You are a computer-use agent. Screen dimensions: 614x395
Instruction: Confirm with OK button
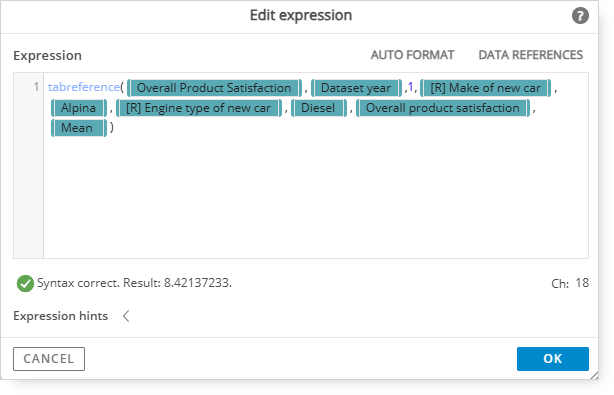(553, 359)
